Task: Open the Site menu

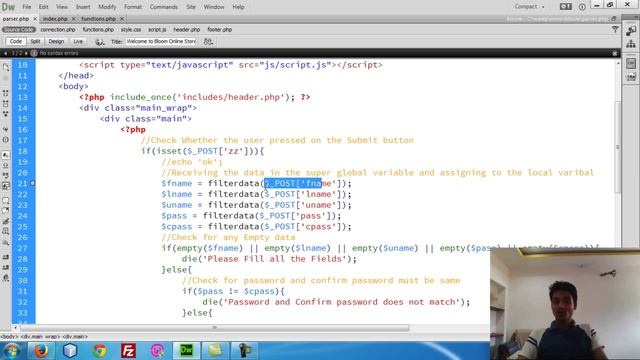Action: coord(191,7)
